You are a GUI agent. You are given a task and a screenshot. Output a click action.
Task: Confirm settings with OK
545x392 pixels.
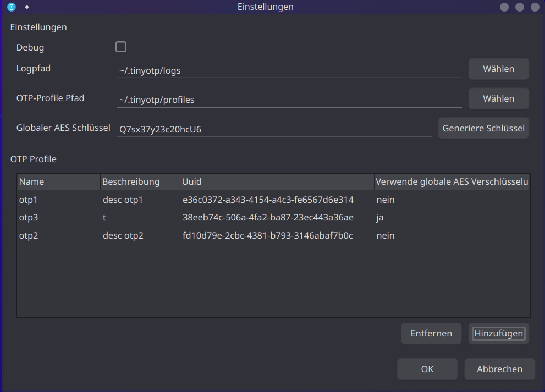coord(427,369)
